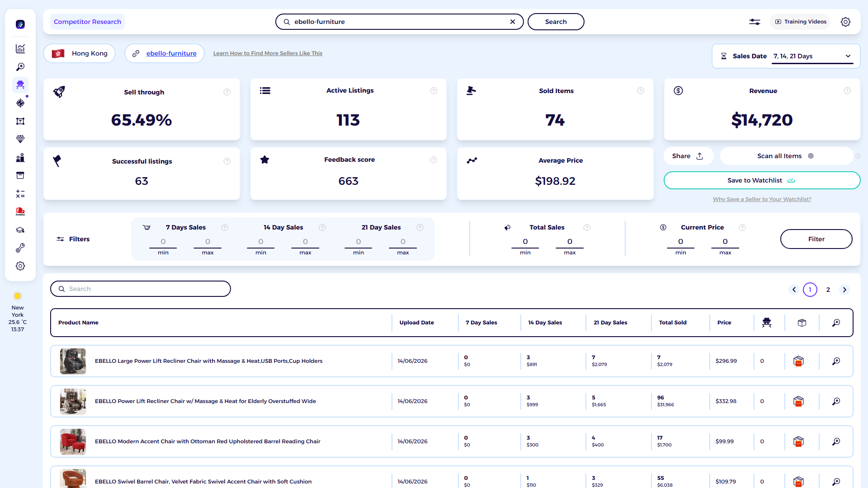Open the top-right settings gear
Viewport: 868px width, 488px height.
845,22
